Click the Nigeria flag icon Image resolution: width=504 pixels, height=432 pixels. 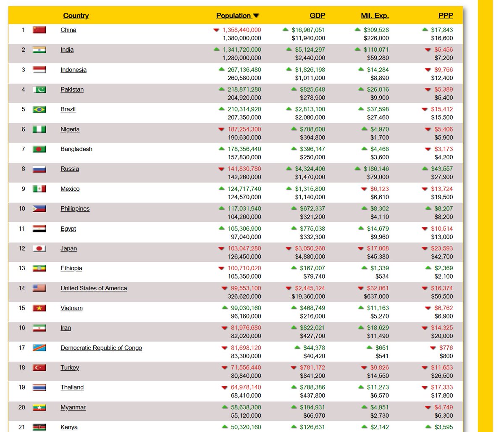[39, 129]
